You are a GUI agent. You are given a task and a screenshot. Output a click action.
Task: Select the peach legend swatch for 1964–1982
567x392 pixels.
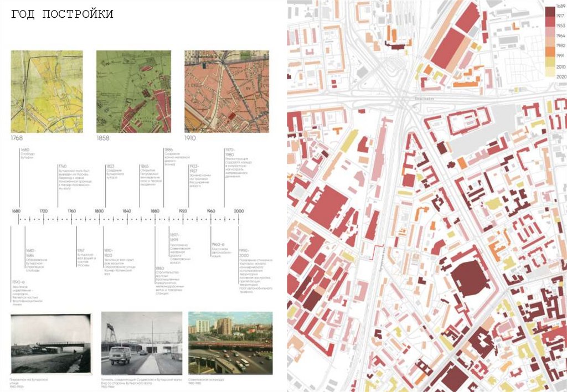pos(550,42)
